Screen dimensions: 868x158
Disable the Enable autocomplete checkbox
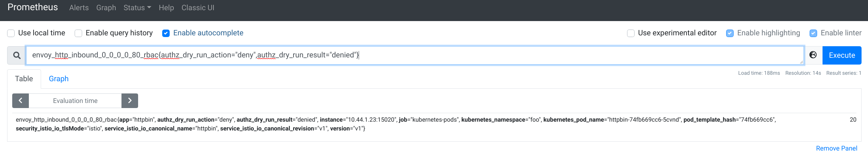[x=166, y=33]
